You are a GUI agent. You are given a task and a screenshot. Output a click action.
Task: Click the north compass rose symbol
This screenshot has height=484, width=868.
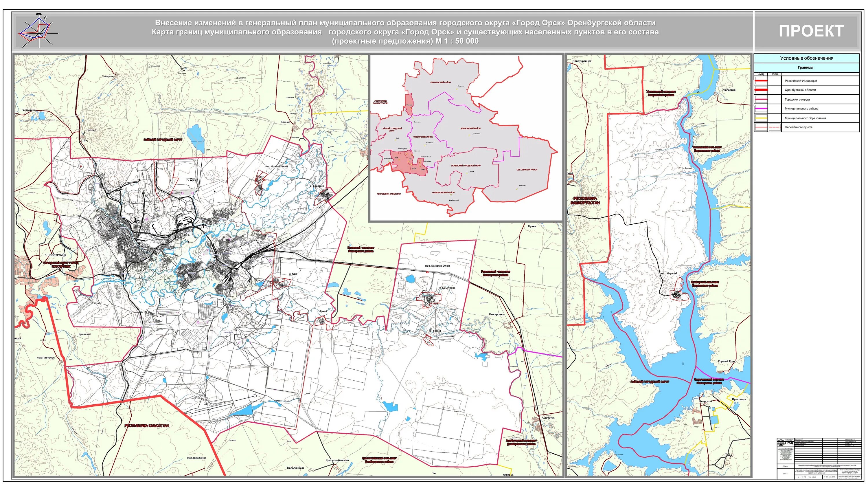point(38,31)
